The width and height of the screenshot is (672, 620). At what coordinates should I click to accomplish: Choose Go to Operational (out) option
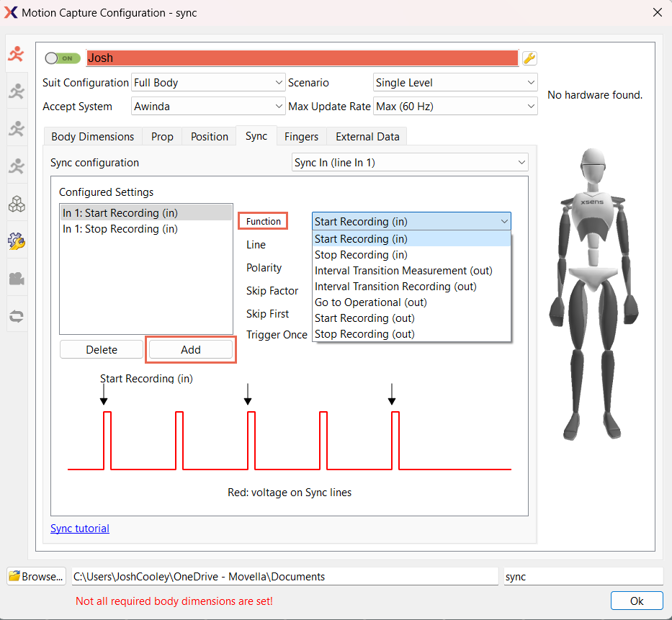coord(411,302)
